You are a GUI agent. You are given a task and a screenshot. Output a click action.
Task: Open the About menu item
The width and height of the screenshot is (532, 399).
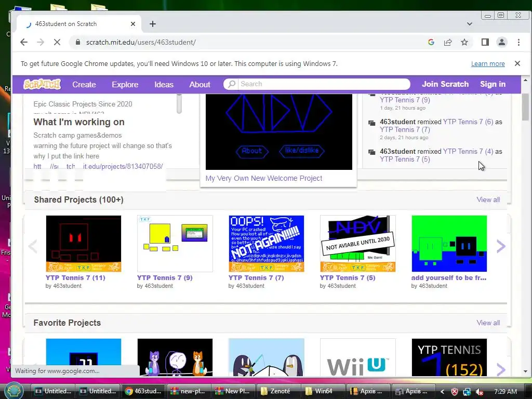(200, 85)
